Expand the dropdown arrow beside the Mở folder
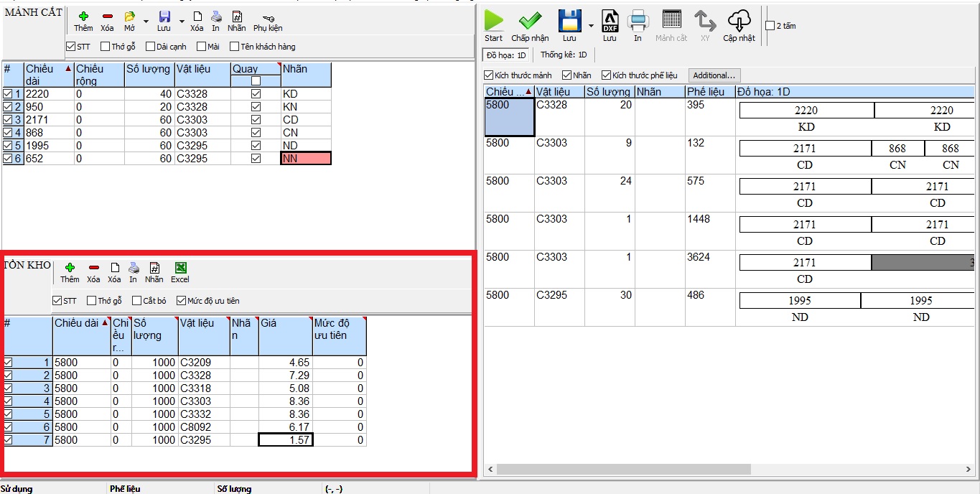Image resolution: width=980 pixels, height=494 pixels. coord(146,22)
